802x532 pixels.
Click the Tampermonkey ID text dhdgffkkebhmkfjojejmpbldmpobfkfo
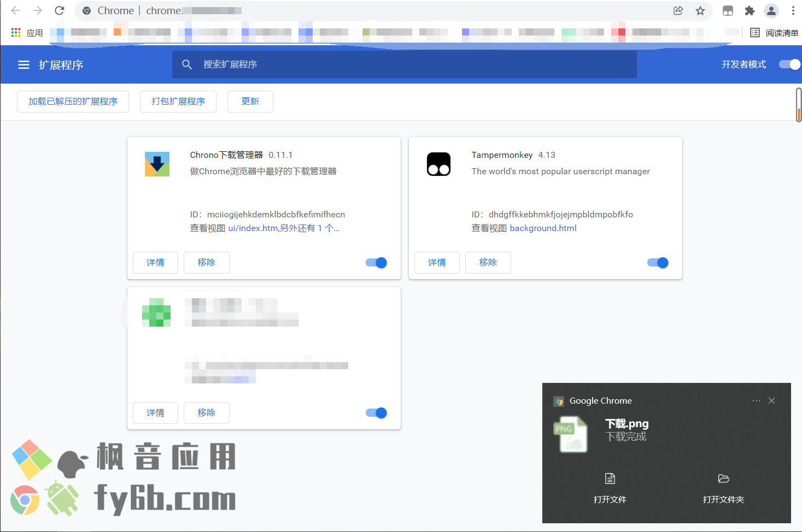[x=561, y=215]
